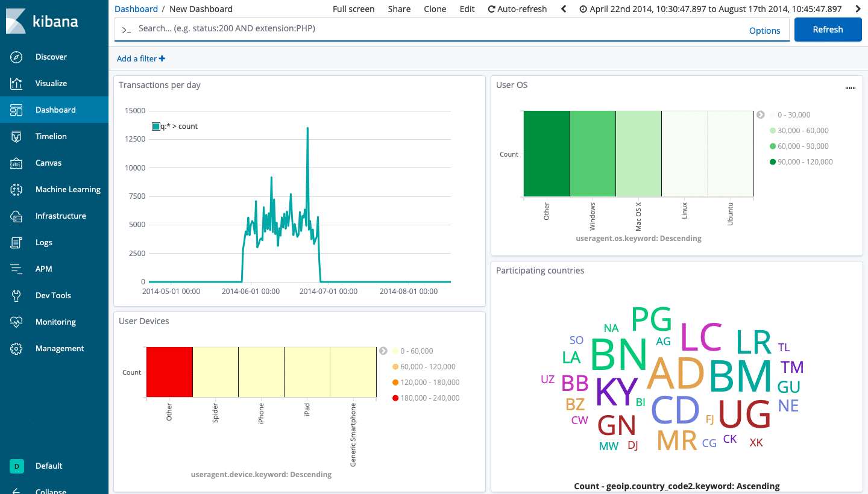The image size is (868, 494).
Task: Toggle the User OS legend arrow
Action: point(761,114)
